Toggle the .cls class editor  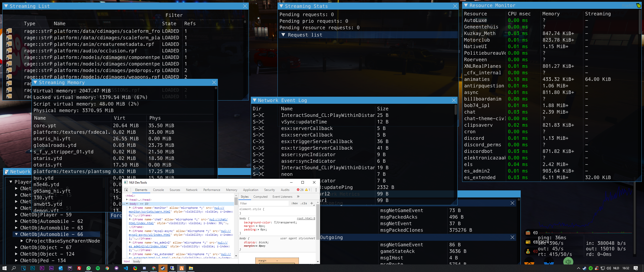click(304, 203)
